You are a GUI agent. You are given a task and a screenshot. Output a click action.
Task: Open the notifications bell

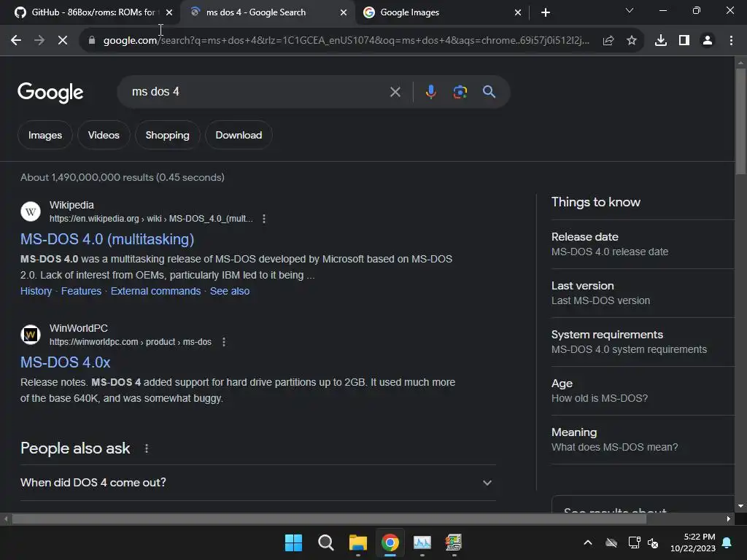[x=727, y=542]
